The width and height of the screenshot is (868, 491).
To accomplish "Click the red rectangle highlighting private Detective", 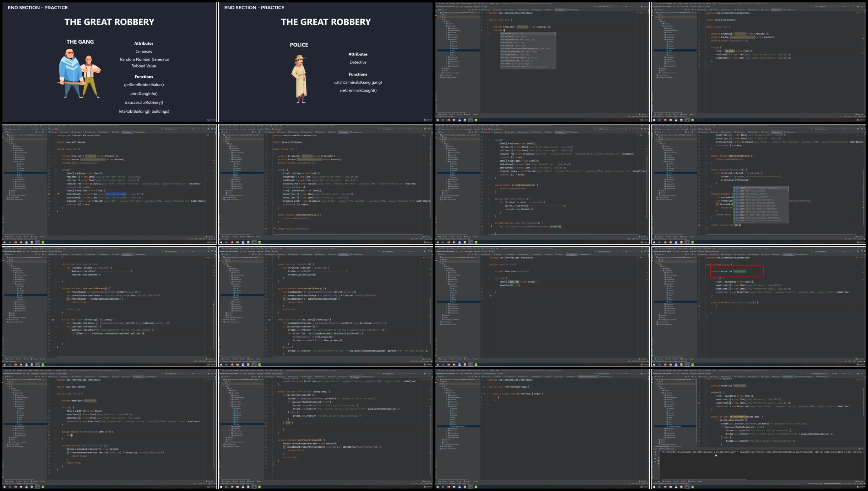I will 737,271.
